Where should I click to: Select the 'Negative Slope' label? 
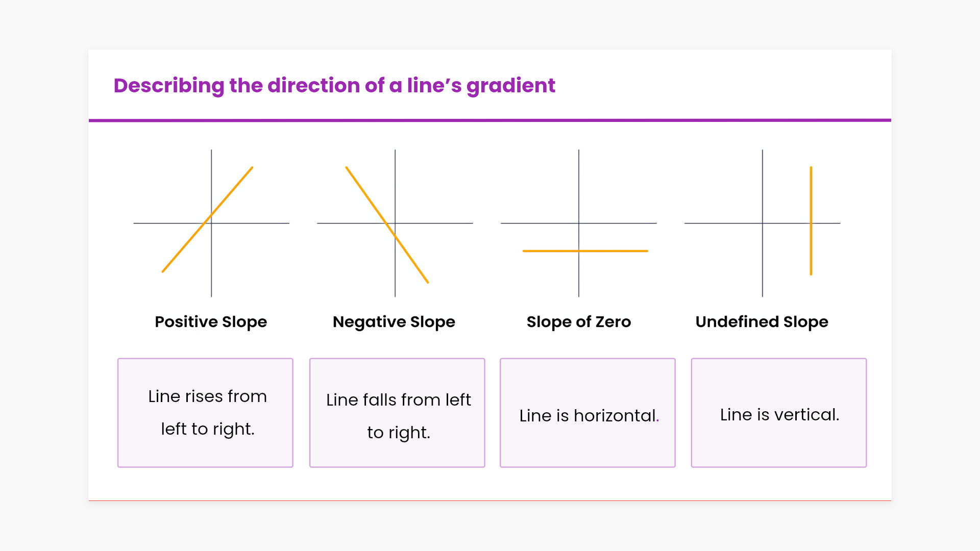394,322
